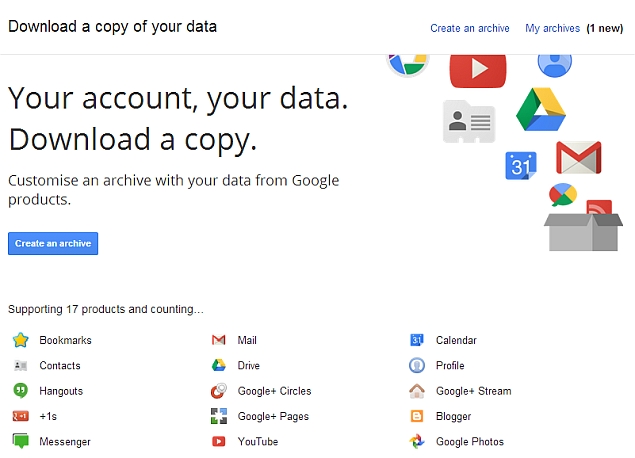
Task: Click the large Google Drive logo illustration
Action: pyautogui.click(x=541, y=110)
